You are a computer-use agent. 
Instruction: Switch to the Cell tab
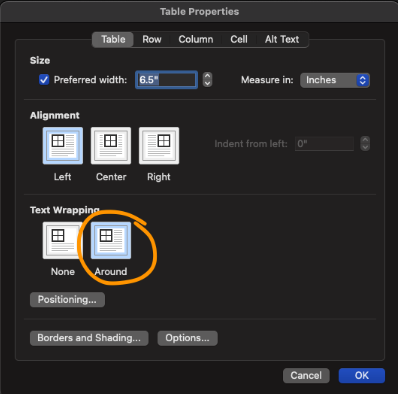click(239, 39)
